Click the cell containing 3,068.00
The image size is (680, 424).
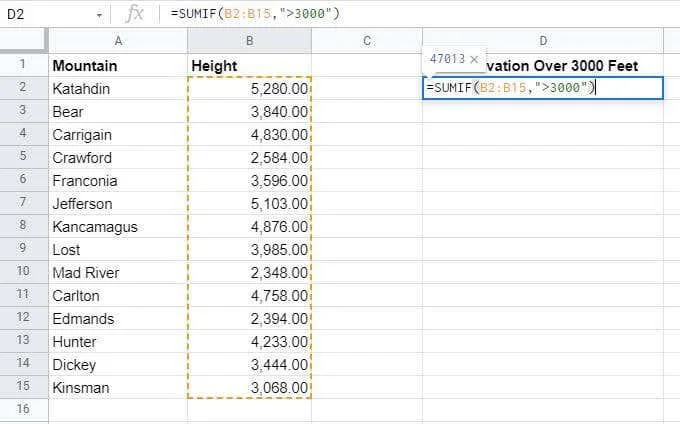(x=249, y=387)
